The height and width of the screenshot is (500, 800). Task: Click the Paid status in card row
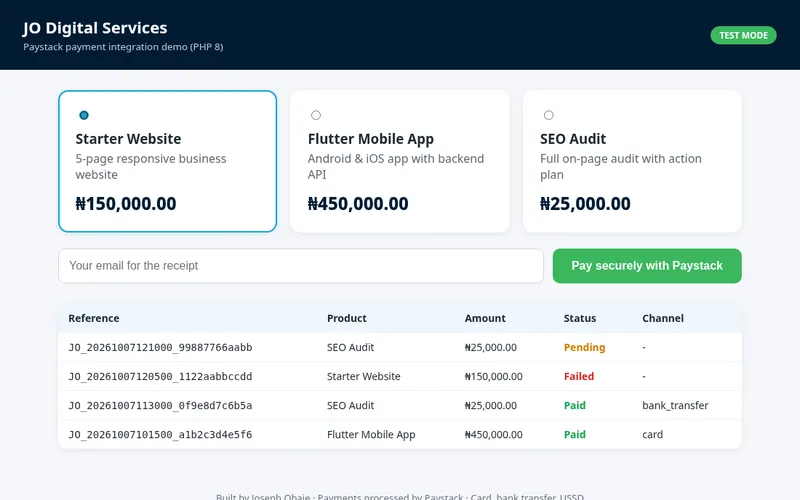pos(574,435)
